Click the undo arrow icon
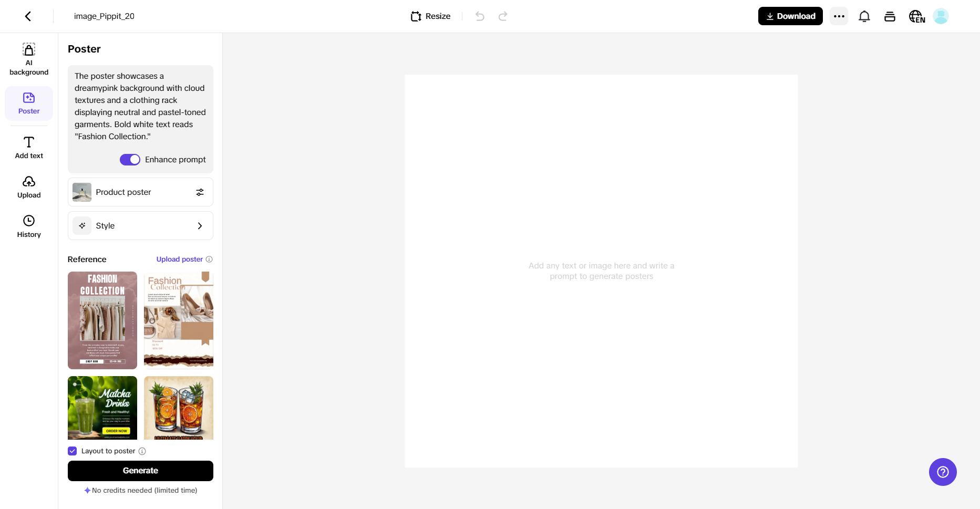980x509 pixels. coord(480,16)
